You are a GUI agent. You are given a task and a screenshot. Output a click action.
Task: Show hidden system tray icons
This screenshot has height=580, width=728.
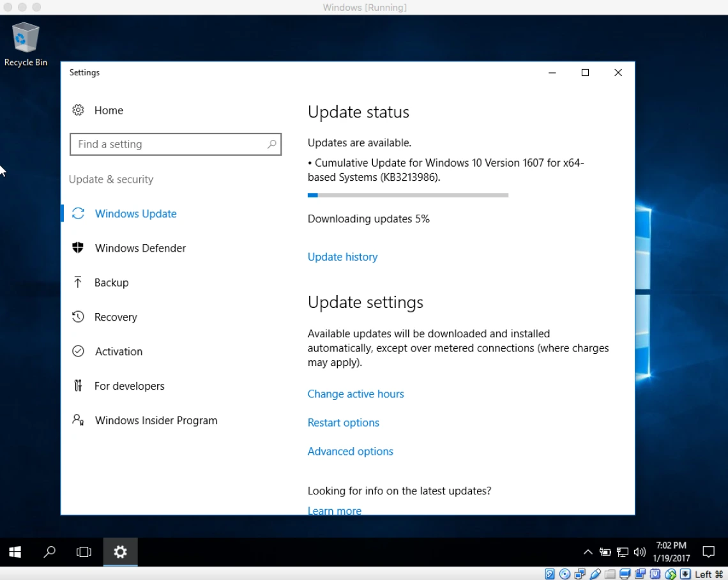pyautogui.click(x=588, y=552)
